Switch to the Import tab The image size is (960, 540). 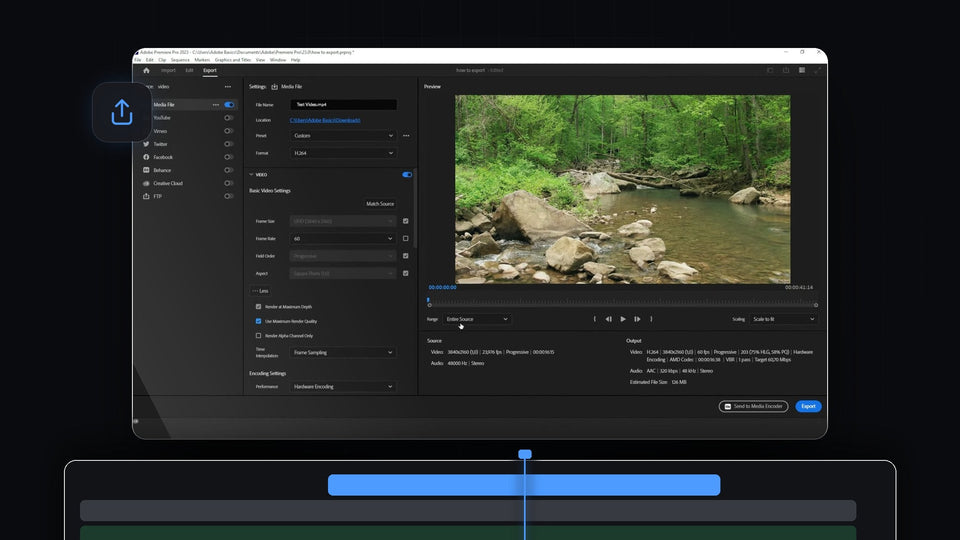[x=168, y=70]
